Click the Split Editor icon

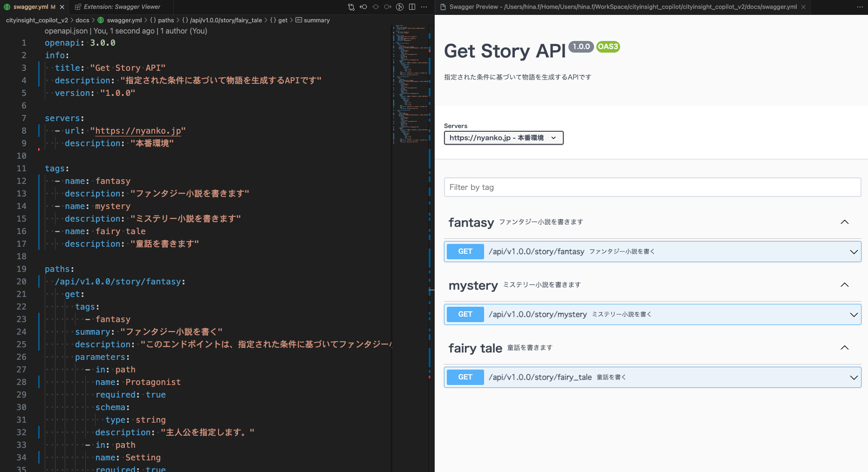[412, 7]
